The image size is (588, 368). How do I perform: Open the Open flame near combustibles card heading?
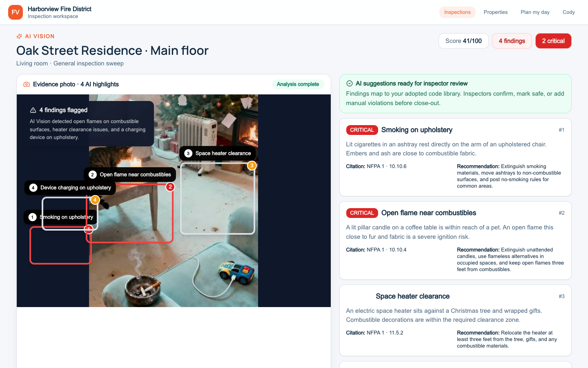click(429, 213)
